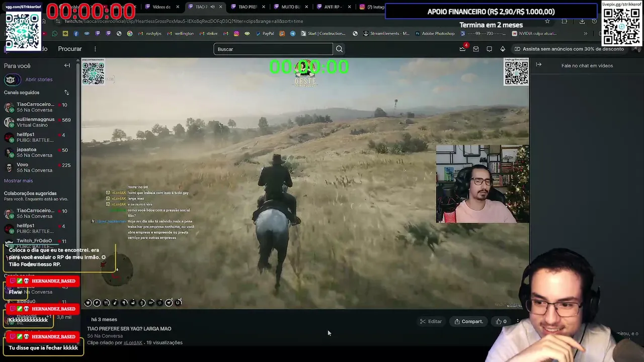Open Vovo followed channel
Image resolution: width=644 pixels, height=362 pixels.
[38, 167]
